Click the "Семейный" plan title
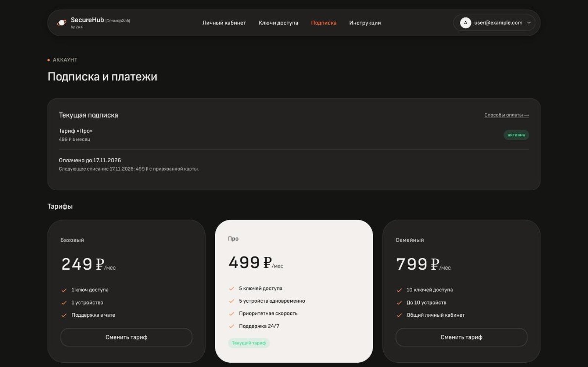Image resolution: width=588 pixels, height=367 pixels. coord(410,240)
